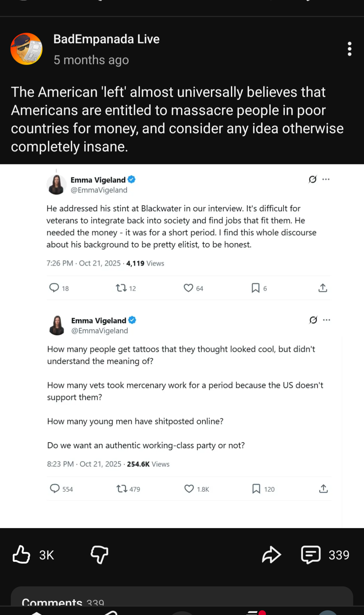Bookmark the first tweet with 6 bookmarks
The image size is (364, 615).
click(255, 288)
